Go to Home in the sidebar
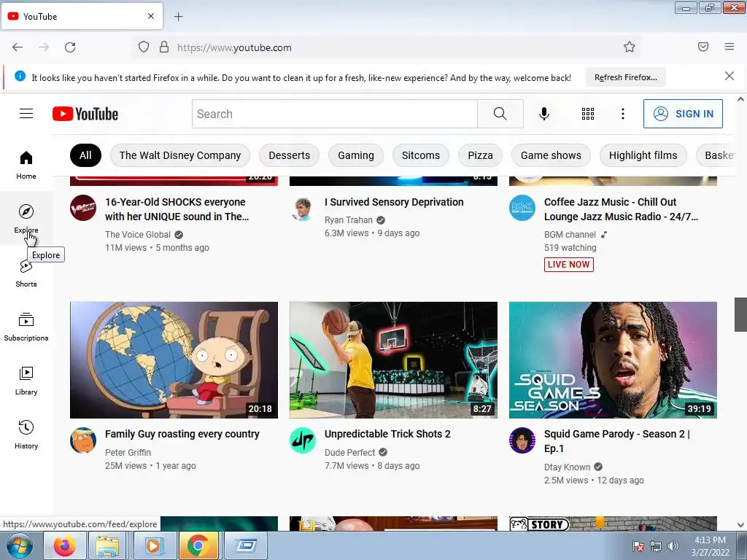Screen dimensions: 747x560 click(x=26, y=165)
